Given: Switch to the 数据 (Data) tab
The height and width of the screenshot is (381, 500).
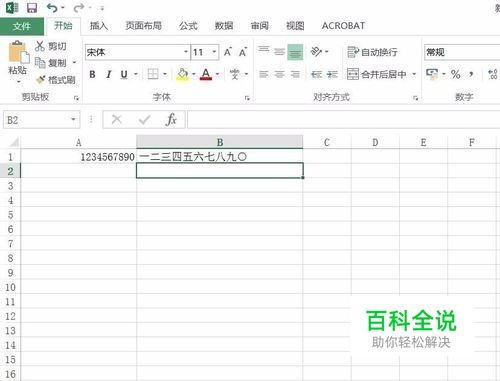Looking at the screenshot, I should tap(224, 26).
